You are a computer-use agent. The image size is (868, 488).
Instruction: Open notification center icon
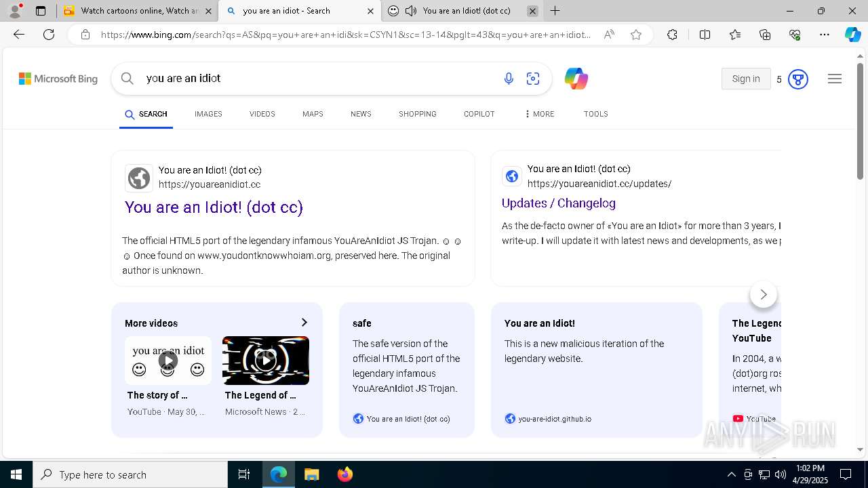[846, 474]
